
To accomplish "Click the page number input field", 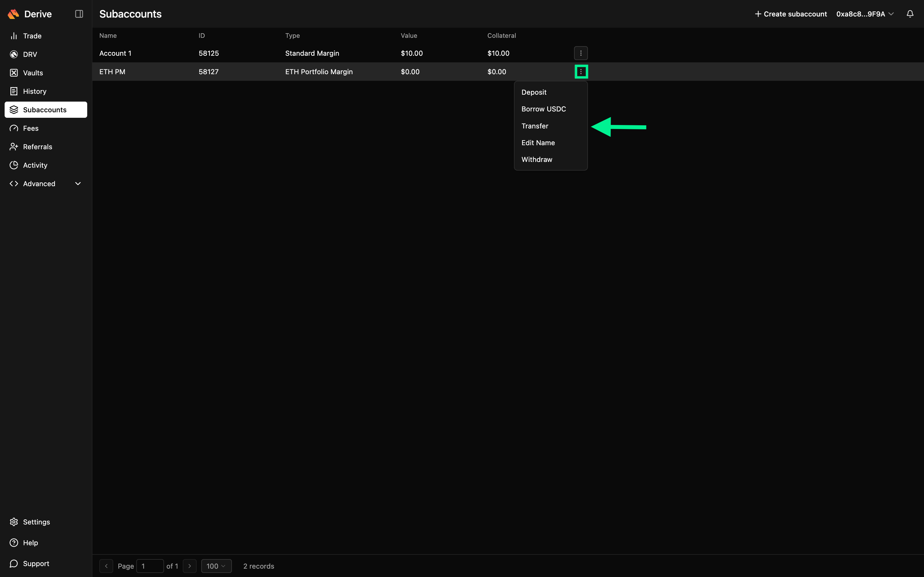I will [x=150, y=566].
